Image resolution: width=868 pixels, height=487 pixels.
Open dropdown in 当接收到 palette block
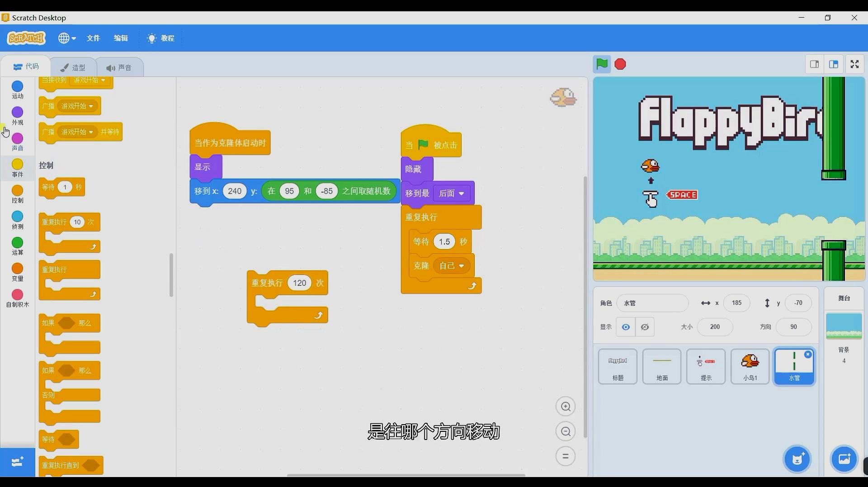pyautogui.click(x=90, y=80)
